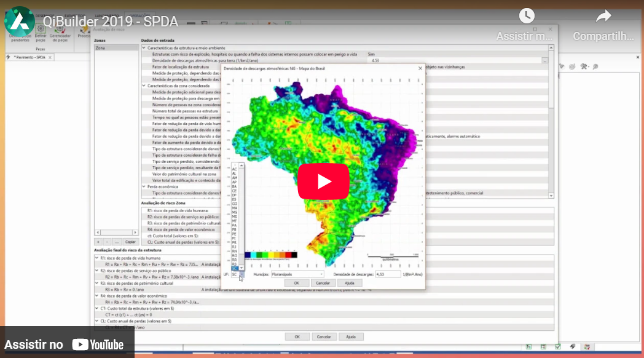The image size is (644, 358).
Task: Choose RJ in the UF list
Action: 235,247
